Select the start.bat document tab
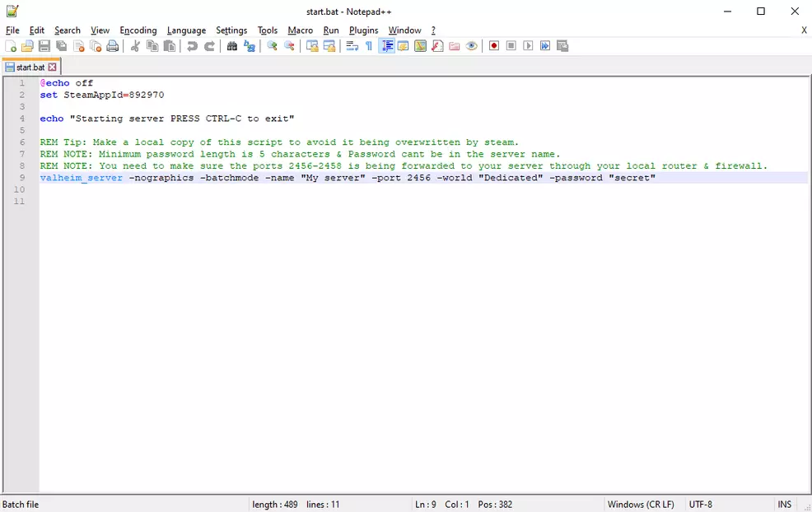Image resolution: width=812 pixels, height=512 pixels. pos(31,67)
